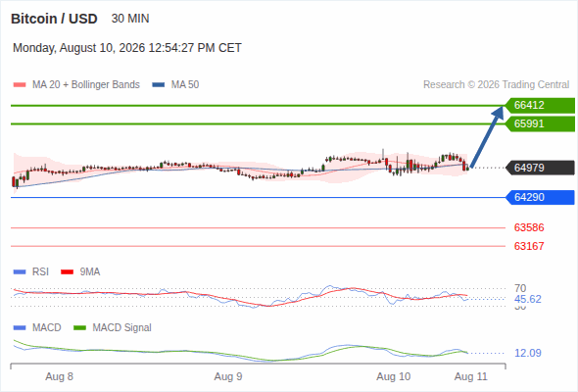Click the Aug 9 axis label
Viewport: 578px width, 392px height.
click(228, 377)
